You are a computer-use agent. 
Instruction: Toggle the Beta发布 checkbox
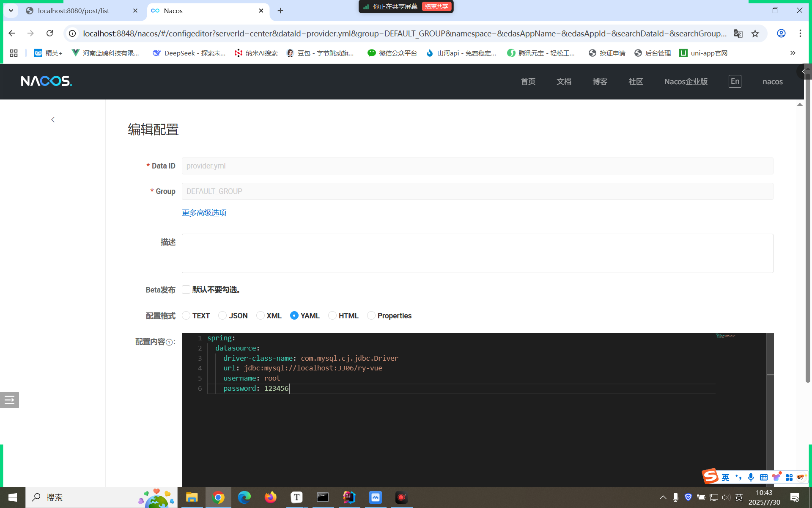tap(186, 290)
